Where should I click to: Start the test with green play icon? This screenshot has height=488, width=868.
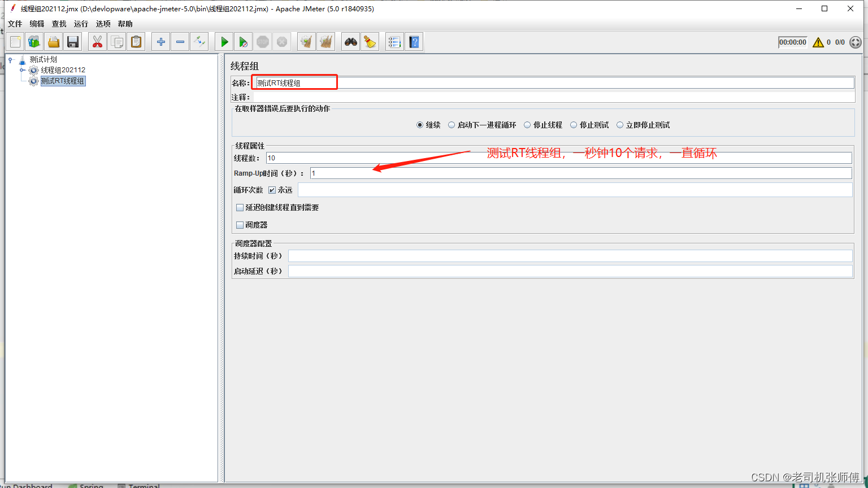(224, 42)
